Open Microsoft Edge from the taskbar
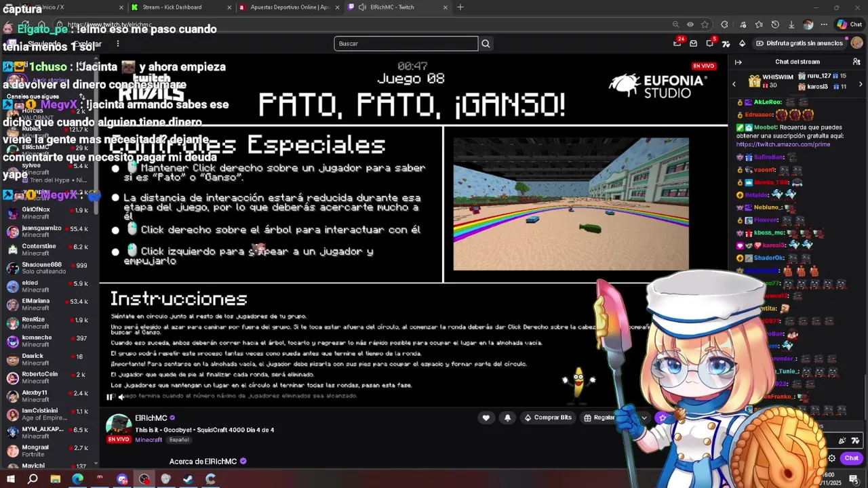 click(77, 479)
